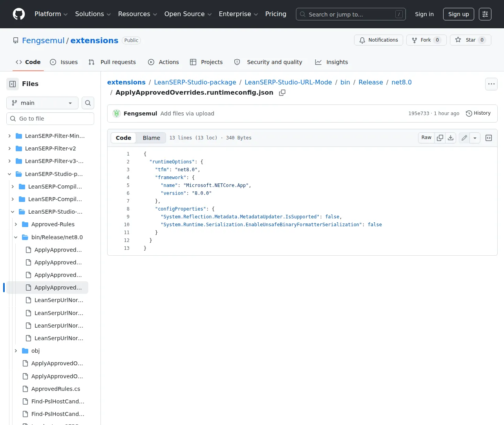This screenshot has height=425, width=504.
Task: Open the Approved-Rules folder
Action: 53,224
